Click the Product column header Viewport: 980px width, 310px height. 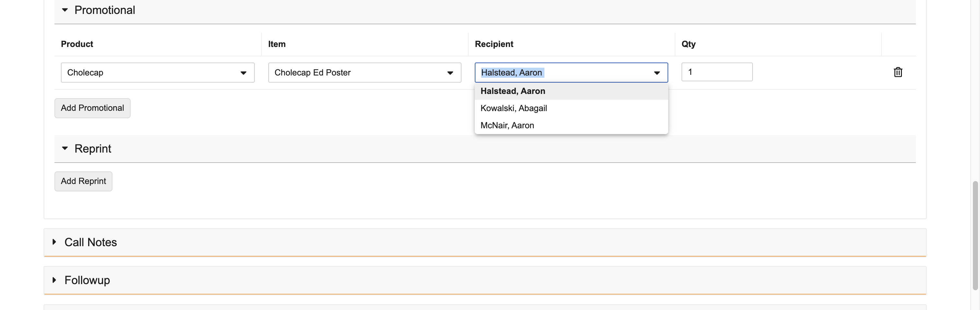pyautogui.click(x=77, y=44)
